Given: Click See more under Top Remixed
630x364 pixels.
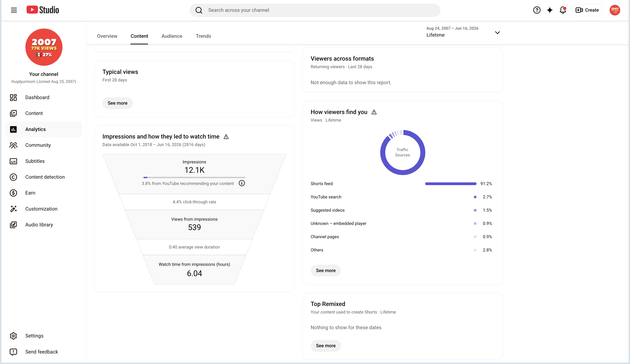Looking at the screenshot, I should (x=325, y=346).
